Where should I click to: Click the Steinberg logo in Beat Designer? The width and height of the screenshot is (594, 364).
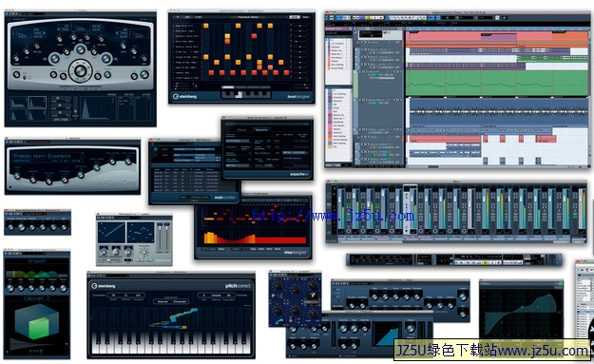185,96
